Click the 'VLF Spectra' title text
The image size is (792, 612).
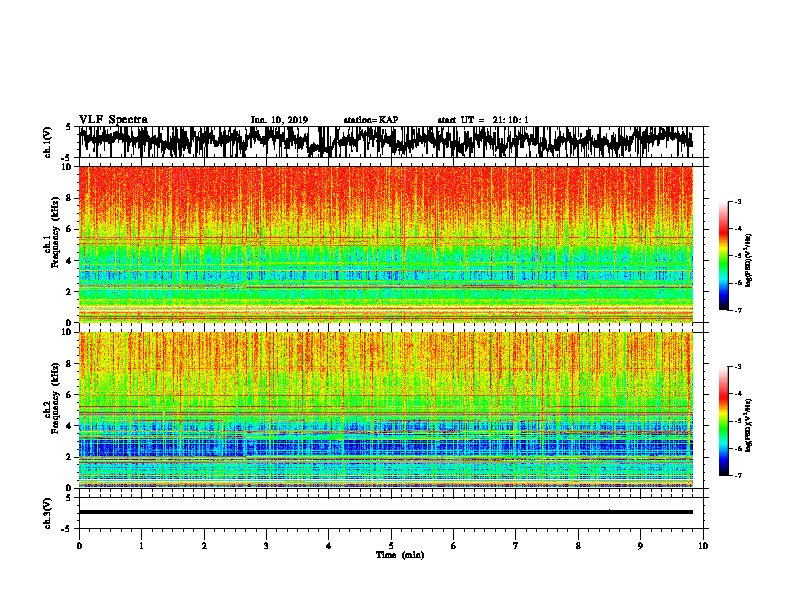[x=113, y=120]
